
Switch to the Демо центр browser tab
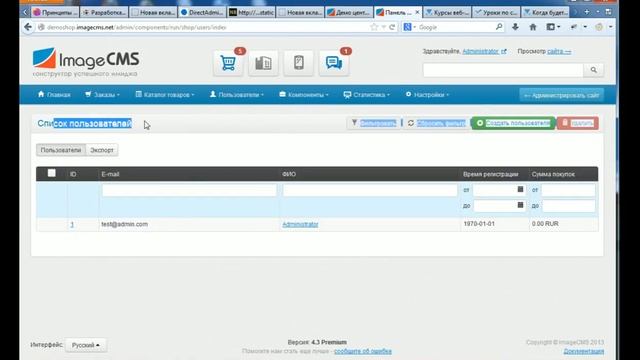click(x=349, y=12)
